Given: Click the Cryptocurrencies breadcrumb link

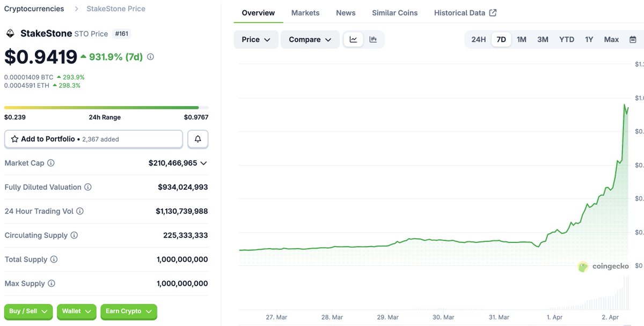Looking at the screenshot, I should (34, 9).
